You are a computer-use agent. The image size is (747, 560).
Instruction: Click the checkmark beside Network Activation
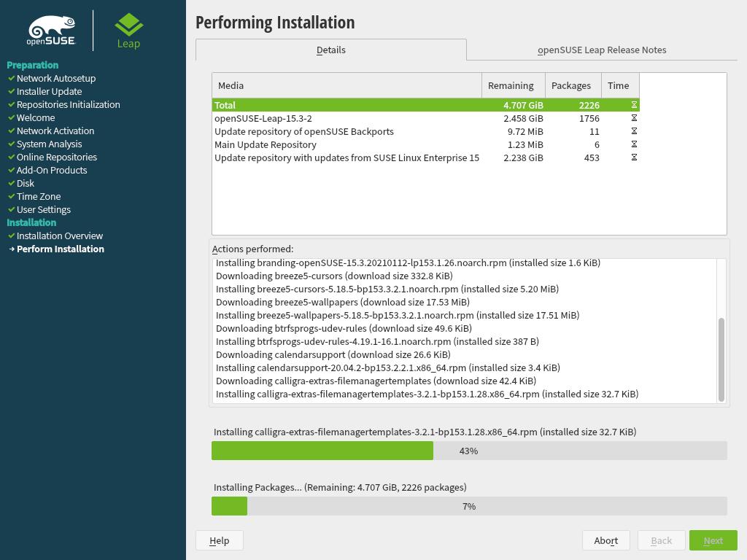coord(12,131)
